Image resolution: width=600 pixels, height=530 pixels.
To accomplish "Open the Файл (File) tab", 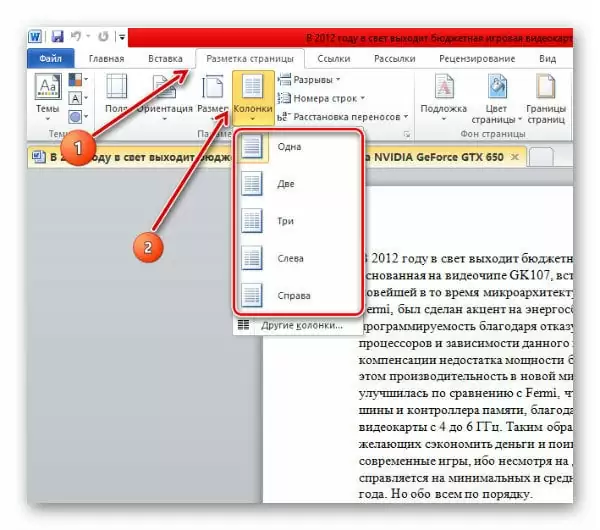I will (50, 59).
